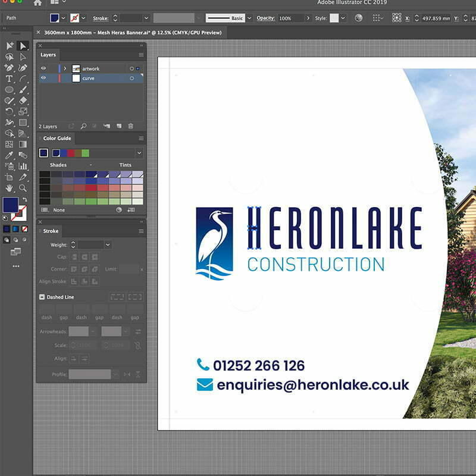
Task: Enable Draw Normal mode icon
Action: [7, 240]
